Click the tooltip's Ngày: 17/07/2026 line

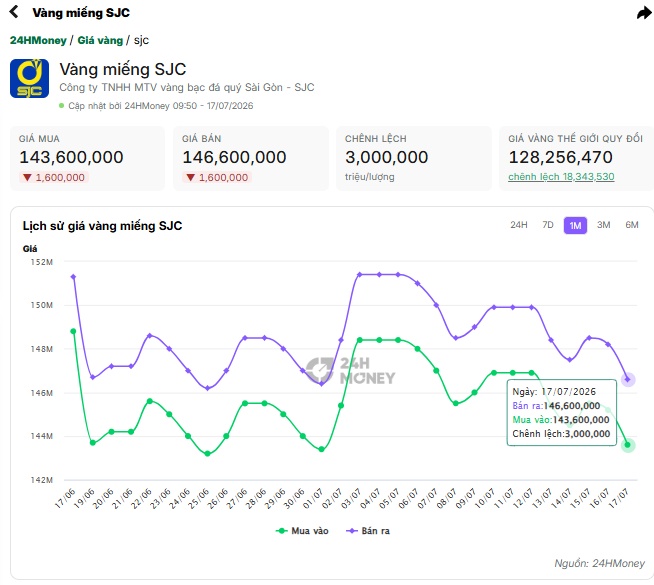554,392
